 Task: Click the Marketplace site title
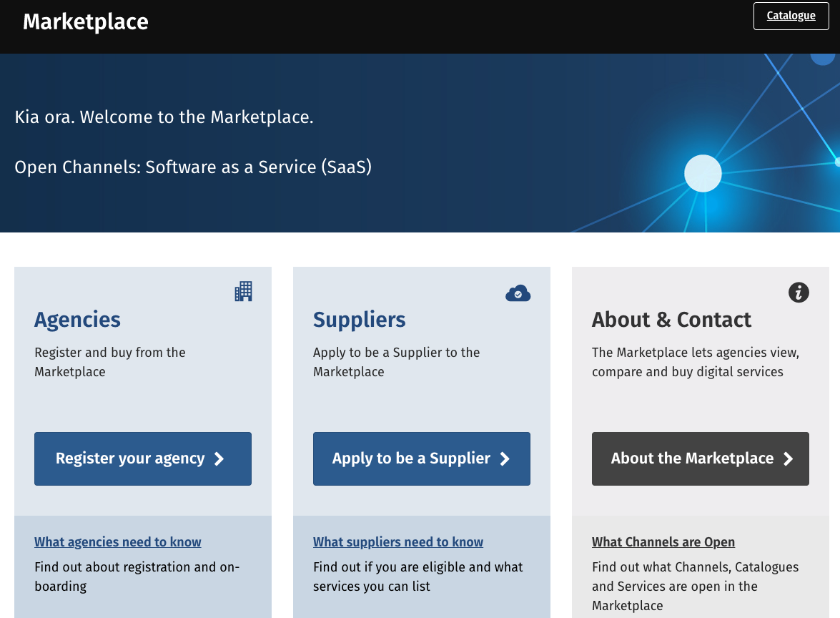point(86,22)
